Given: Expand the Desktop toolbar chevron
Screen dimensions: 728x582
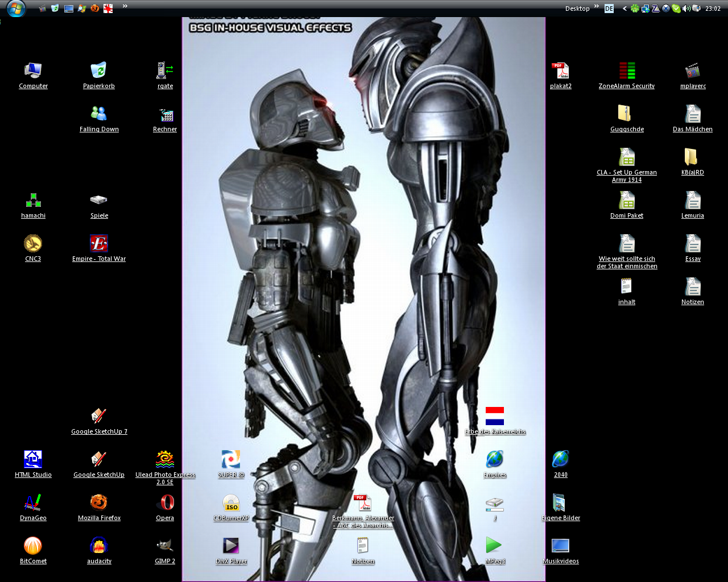Looking at the screenshot, I should tap(597, 6).
